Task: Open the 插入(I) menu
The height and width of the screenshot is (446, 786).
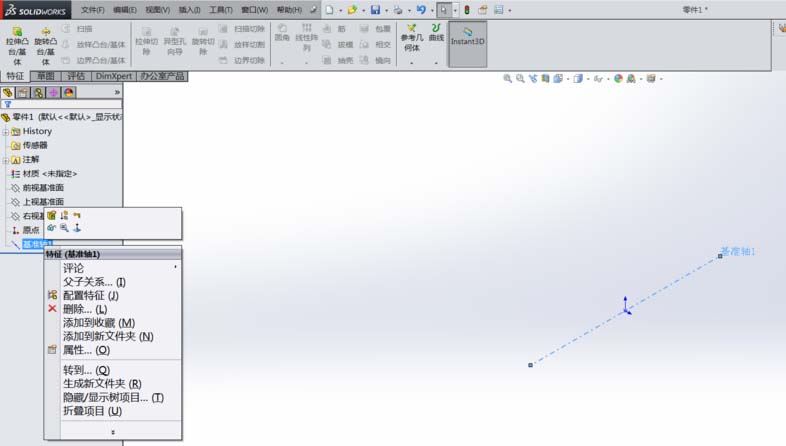Action: point(189,10)
